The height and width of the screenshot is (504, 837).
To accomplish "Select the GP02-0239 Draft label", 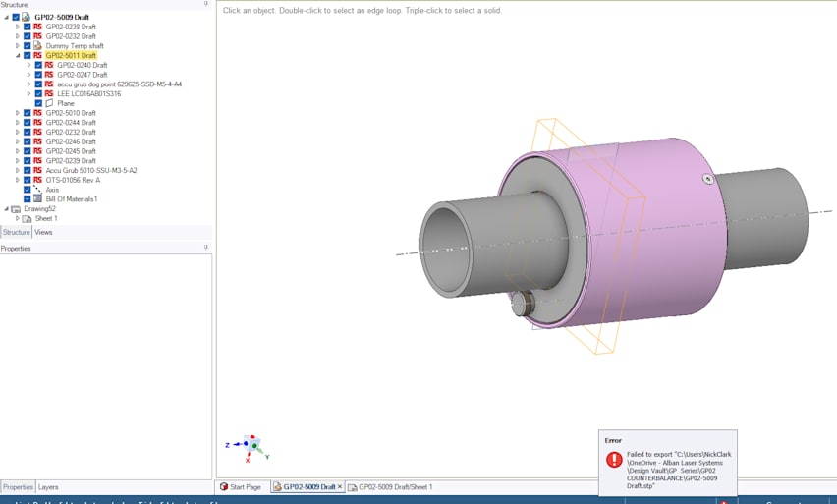I will point(71,161).
